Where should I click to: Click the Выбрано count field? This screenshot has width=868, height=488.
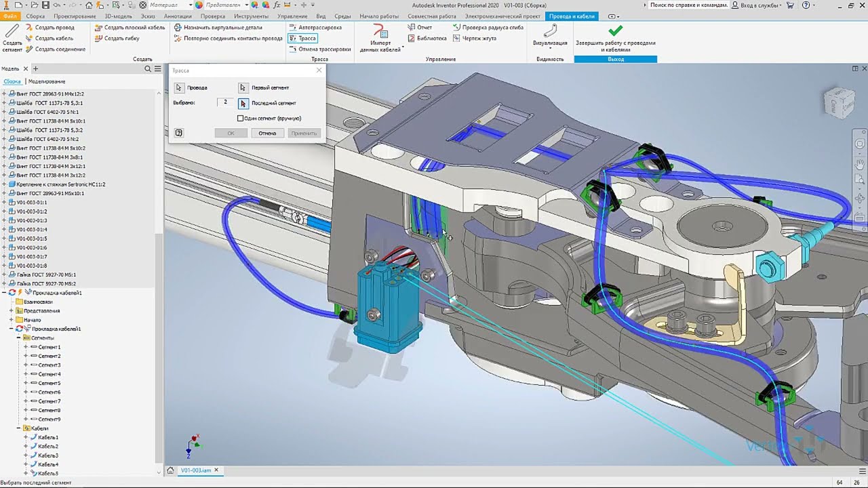tap(225, 102)
